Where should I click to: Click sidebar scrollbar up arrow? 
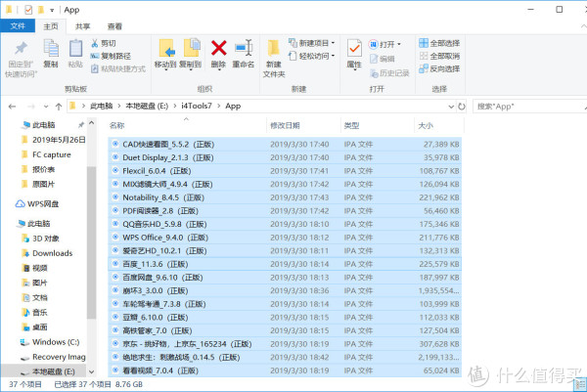[91, 123]
